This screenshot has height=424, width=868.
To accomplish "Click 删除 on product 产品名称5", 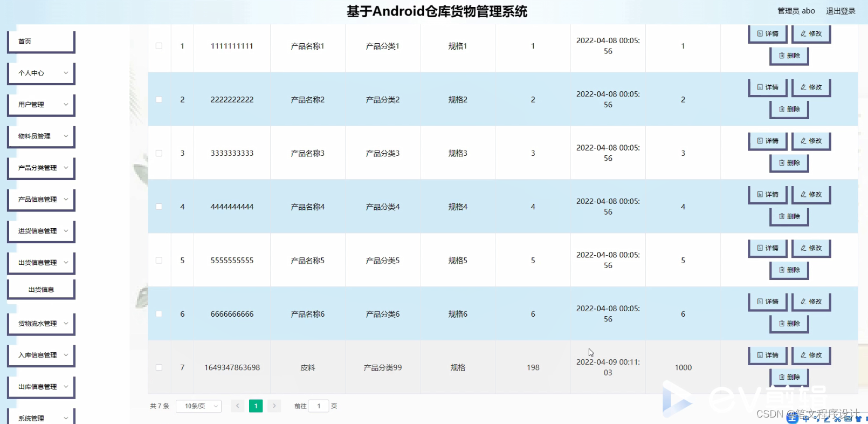I will tap(789, 270).
